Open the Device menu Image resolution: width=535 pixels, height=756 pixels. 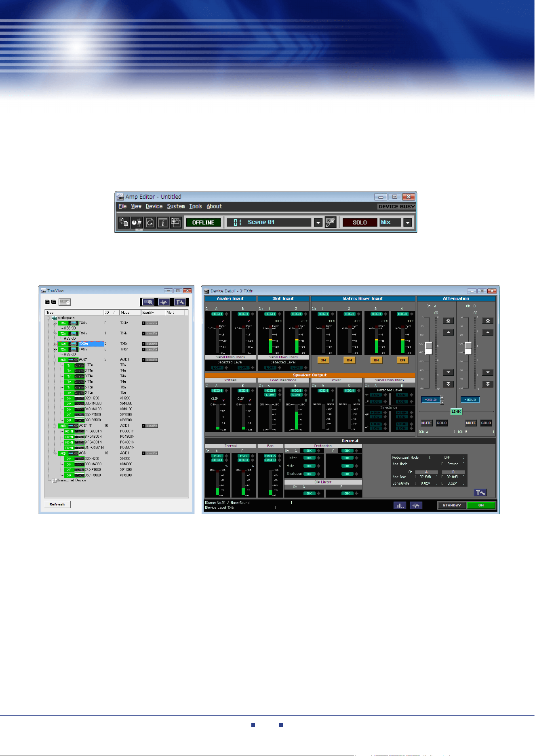(154, 206)
